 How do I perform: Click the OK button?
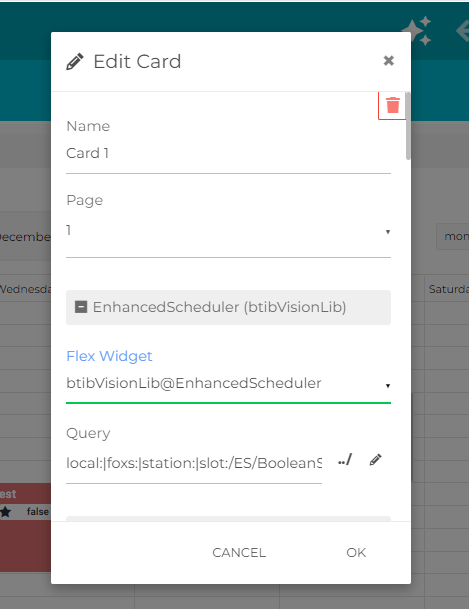(x=356, y=553)
